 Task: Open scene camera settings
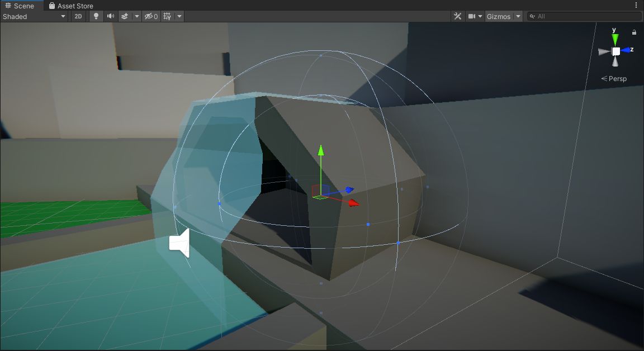[x=472, y=16]
